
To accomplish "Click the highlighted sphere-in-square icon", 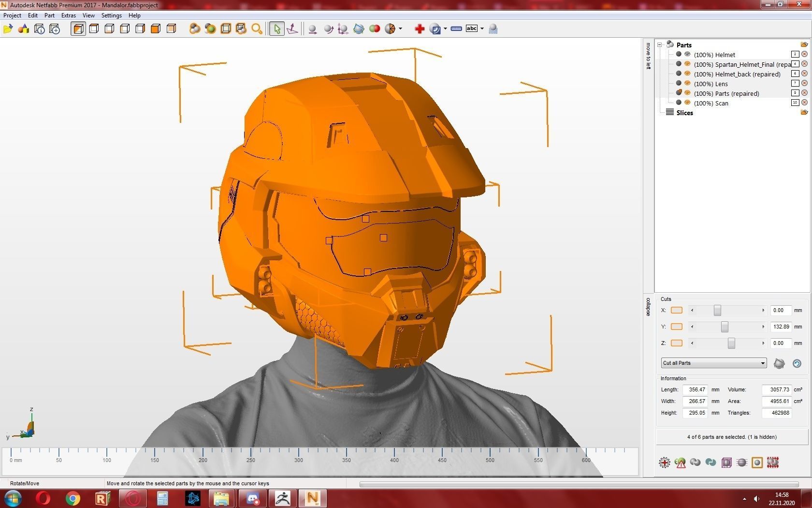I will (757, 463).
